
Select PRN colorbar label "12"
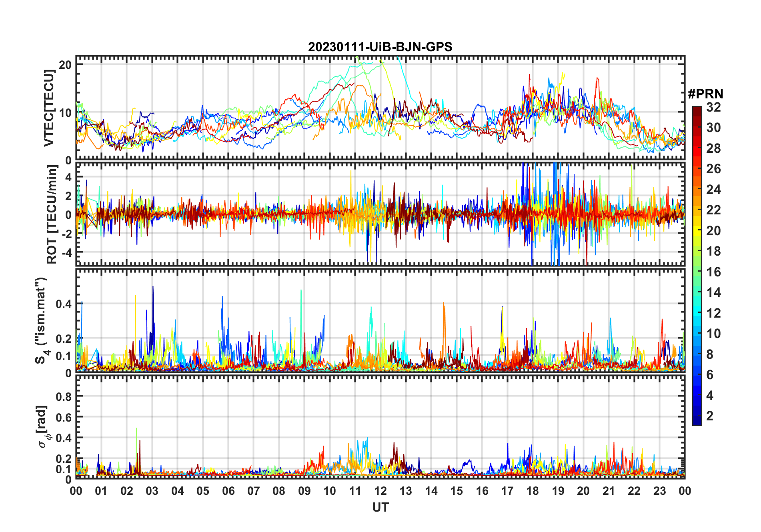(713, 313)
